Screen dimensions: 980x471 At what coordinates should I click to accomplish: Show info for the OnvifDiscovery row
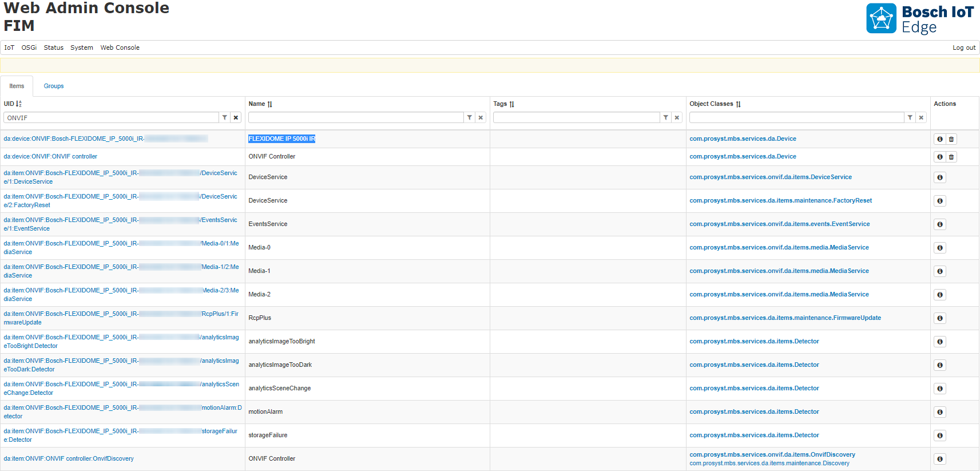[x=939, y=459]
